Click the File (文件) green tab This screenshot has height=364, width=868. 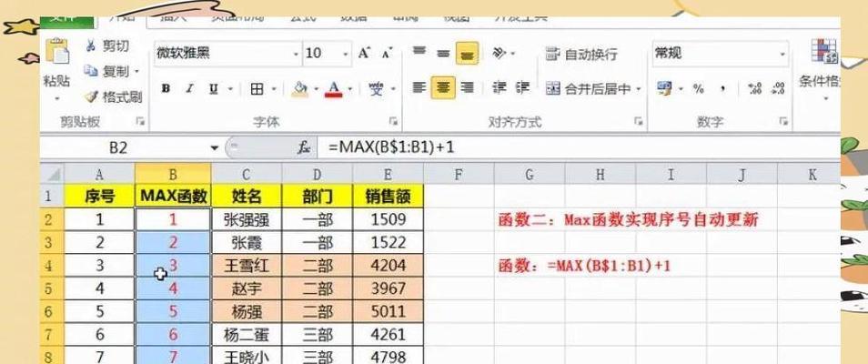(x=67, y=22)
